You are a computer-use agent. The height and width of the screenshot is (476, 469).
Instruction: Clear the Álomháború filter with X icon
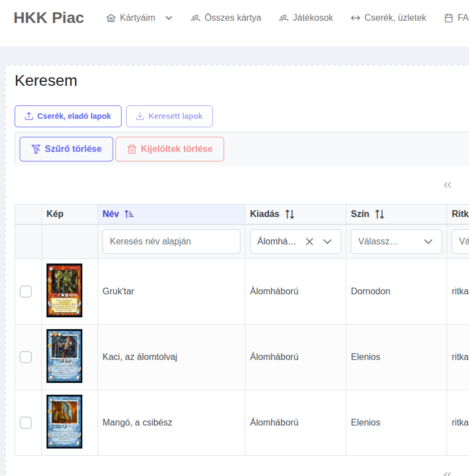coord(309,242)
